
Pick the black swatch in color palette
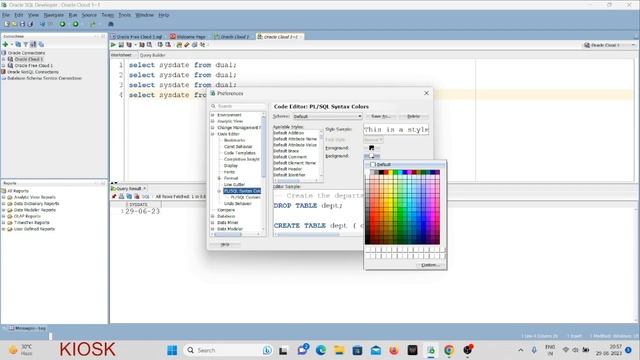tap(382, 172)
